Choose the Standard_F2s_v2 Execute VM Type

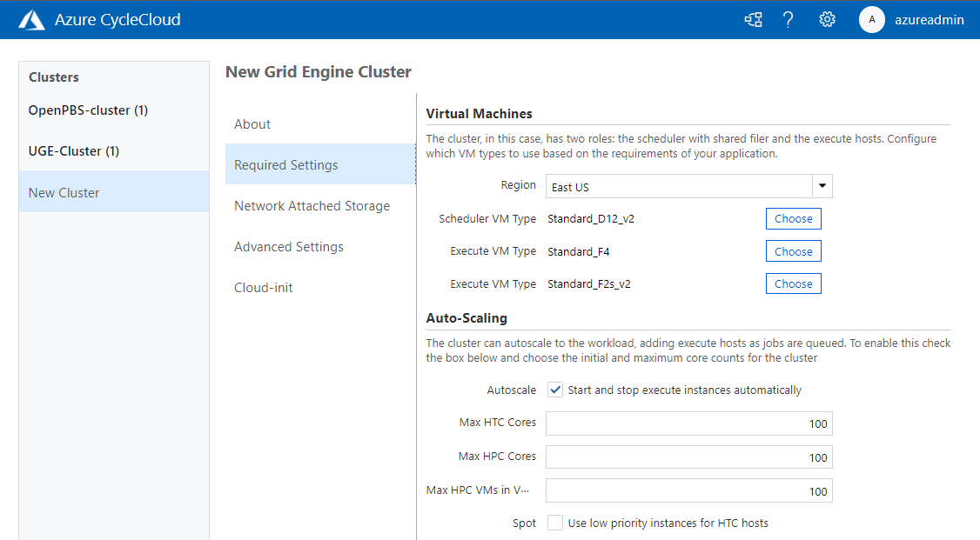coord(793,283)
